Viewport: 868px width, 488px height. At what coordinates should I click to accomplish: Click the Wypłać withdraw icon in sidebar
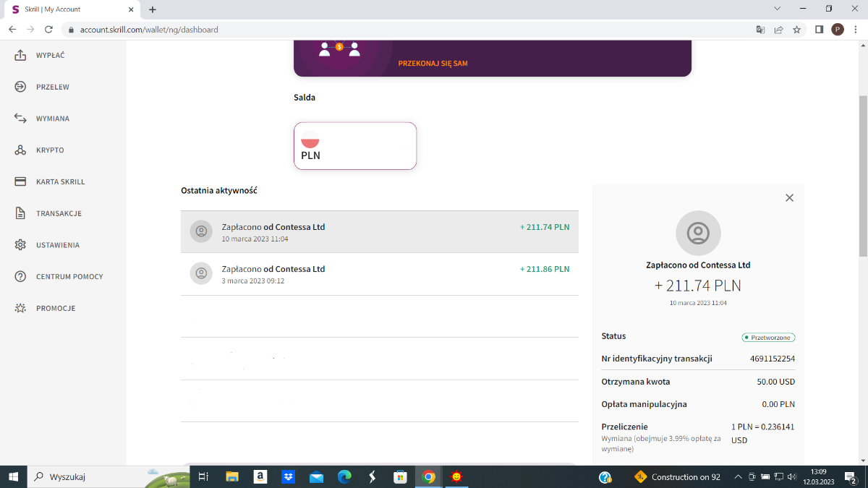(x=21, y=56)
